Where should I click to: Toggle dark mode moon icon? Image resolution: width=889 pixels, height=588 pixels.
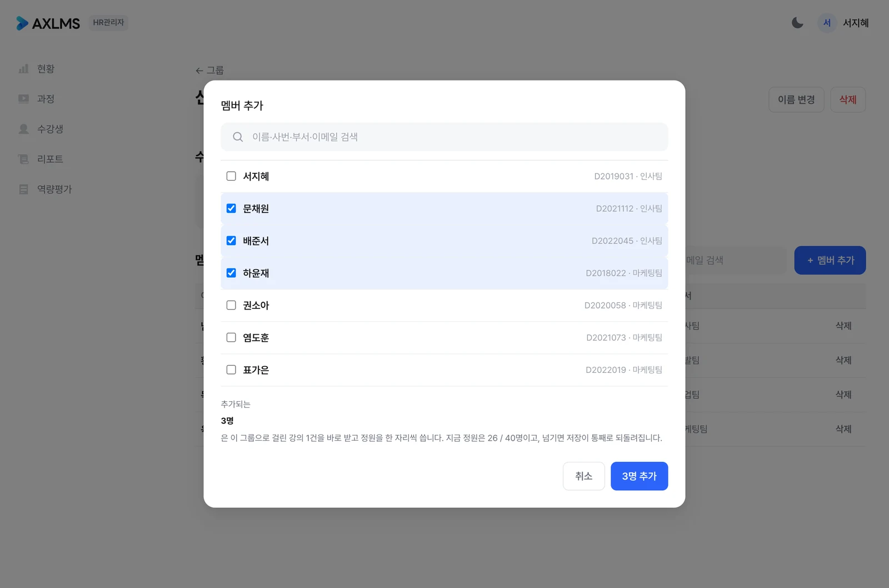pyautogui.click(x=797, y=23)
